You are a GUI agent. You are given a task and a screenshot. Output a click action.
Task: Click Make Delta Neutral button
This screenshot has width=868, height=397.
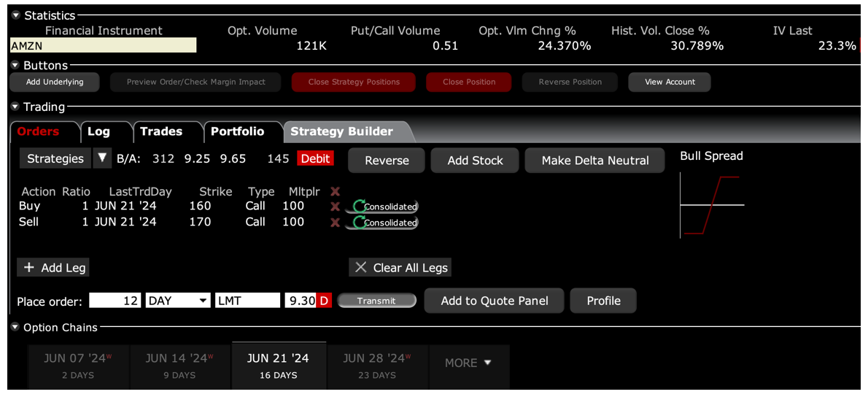click(594, 161)
